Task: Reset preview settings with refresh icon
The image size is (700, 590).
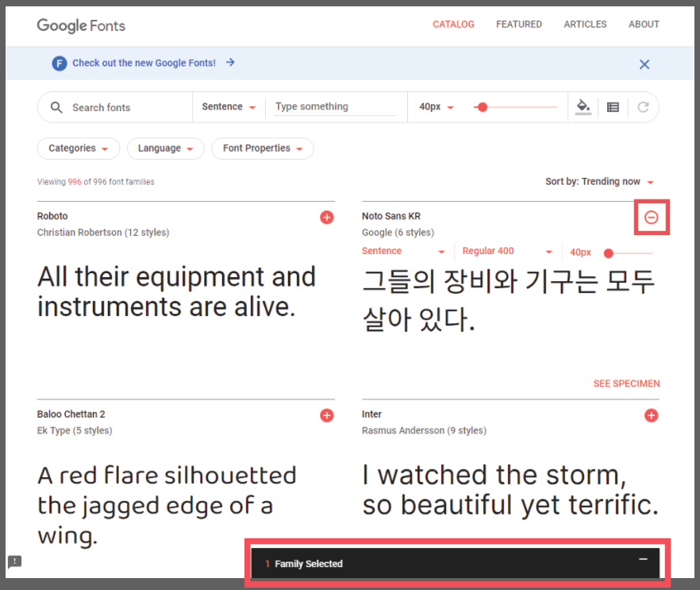Action: pos(643,107)
